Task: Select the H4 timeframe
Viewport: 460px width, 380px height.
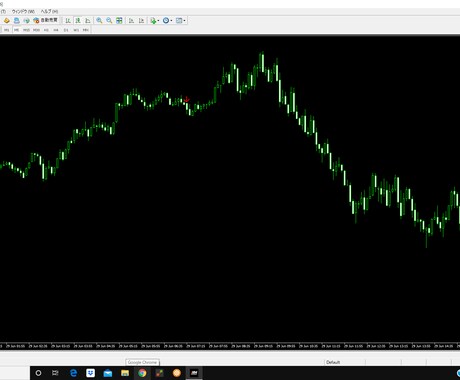Action: [56, 30]
